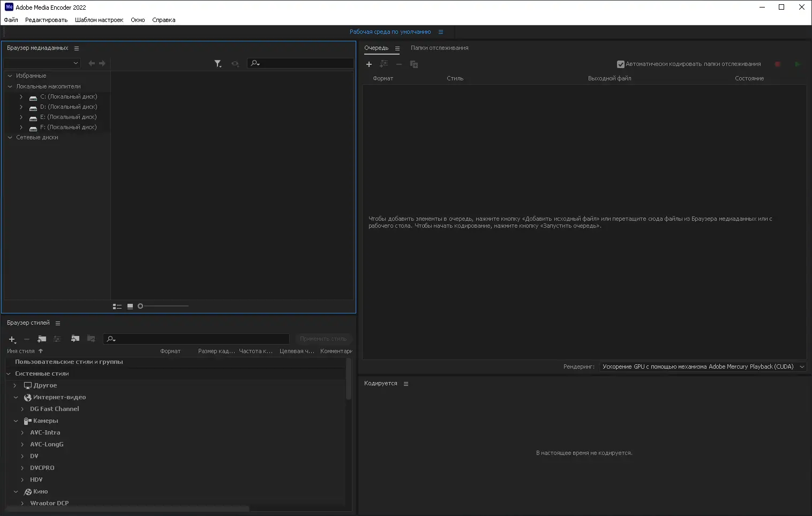The width and height of the screenshot is (812, 516).
Task: Open the Media Browser panel menu icon
Action: pyautogui.click(x=77, y=48)
